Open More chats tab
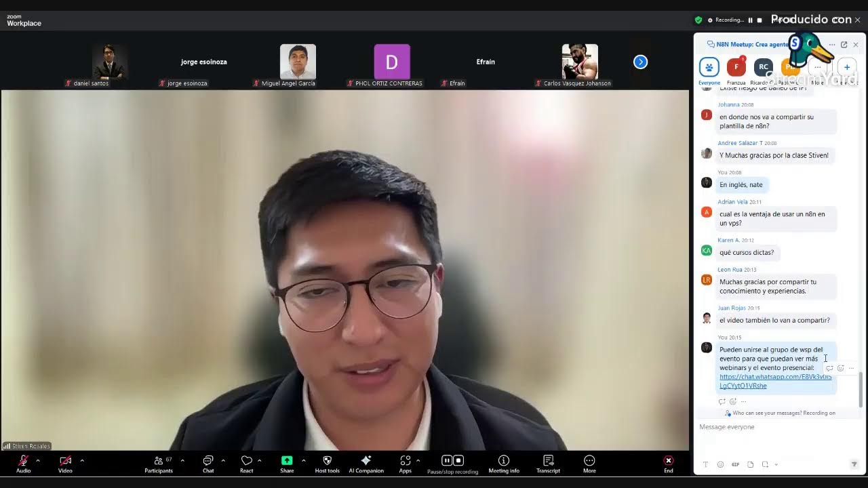The height and width of the screenshot is (488, 868). coord(818,71)
